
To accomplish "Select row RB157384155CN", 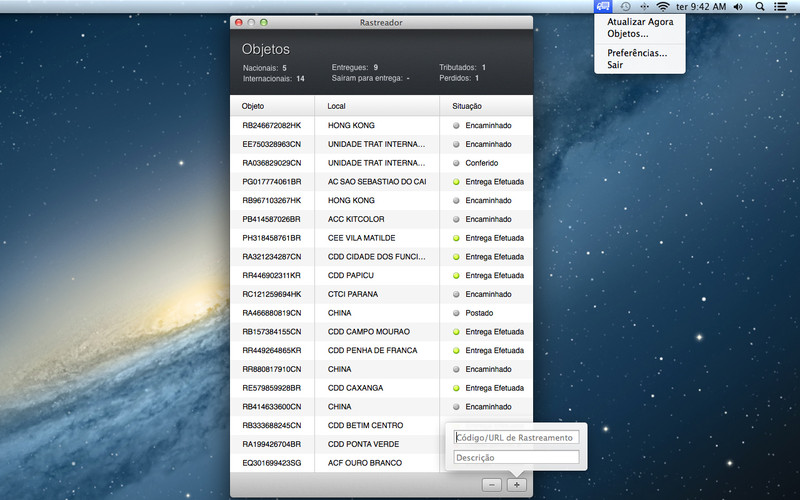I will (382, 332).
